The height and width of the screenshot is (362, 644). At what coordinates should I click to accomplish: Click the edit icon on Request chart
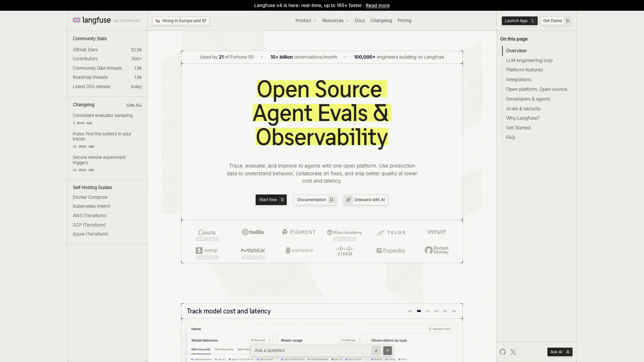[430, 329]
